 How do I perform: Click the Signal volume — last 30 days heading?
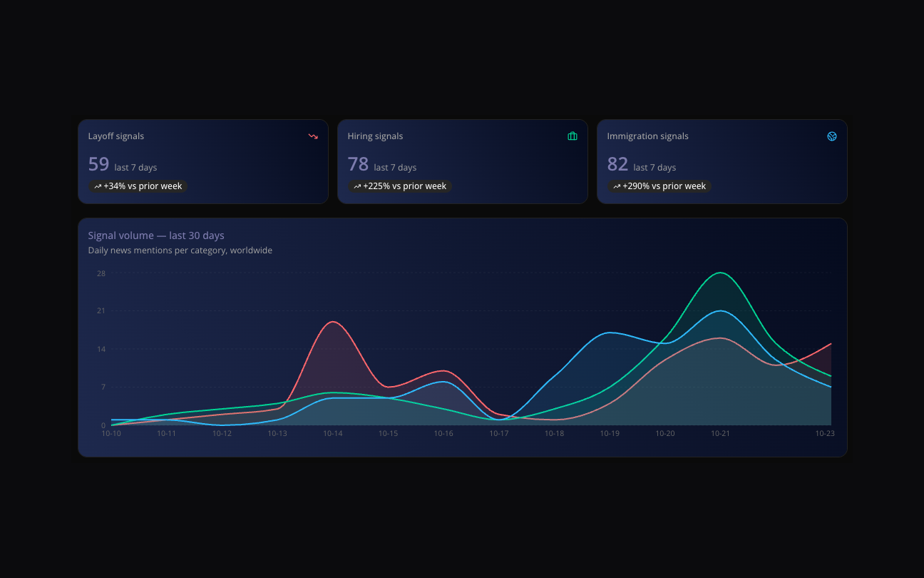tap(156, 235)
